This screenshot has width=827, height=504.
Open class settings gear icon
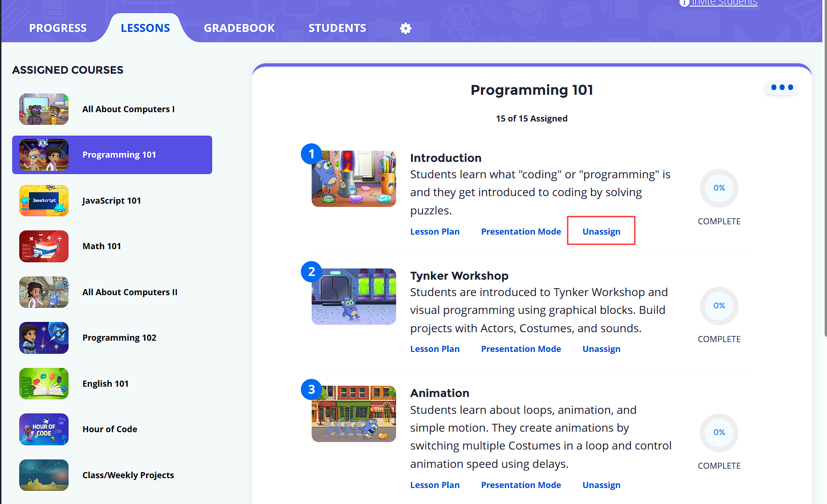tap(406, 29)
